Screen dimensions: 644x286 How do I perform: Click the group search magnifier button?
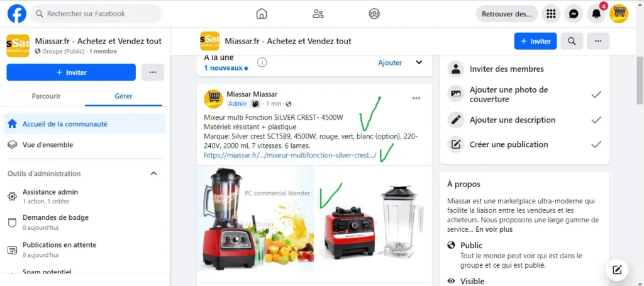(572, 41)
